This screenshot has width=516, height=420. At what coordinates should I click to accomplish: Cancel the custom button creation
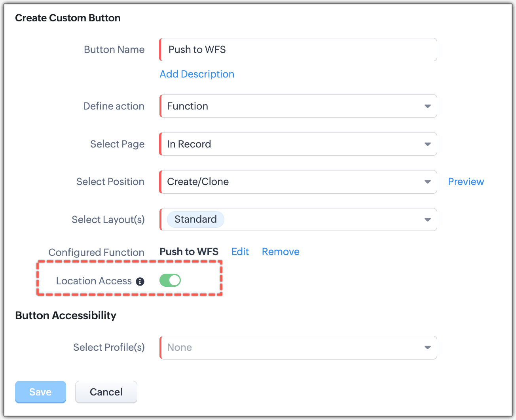tap(106, 392)
